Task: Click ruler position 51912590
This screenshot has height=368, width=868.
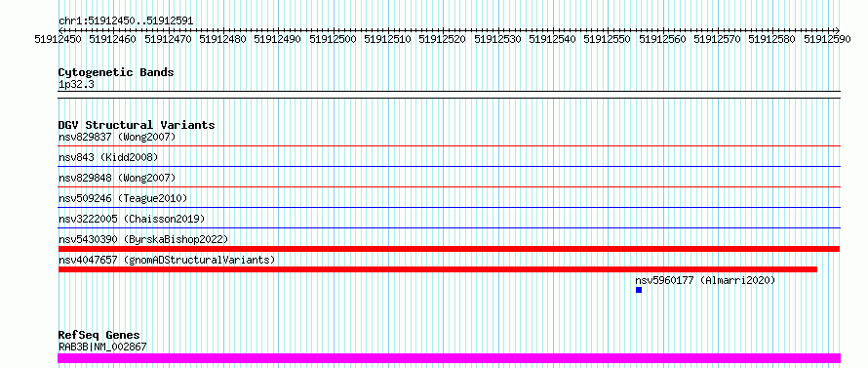Action: click(x=828, y=39)
